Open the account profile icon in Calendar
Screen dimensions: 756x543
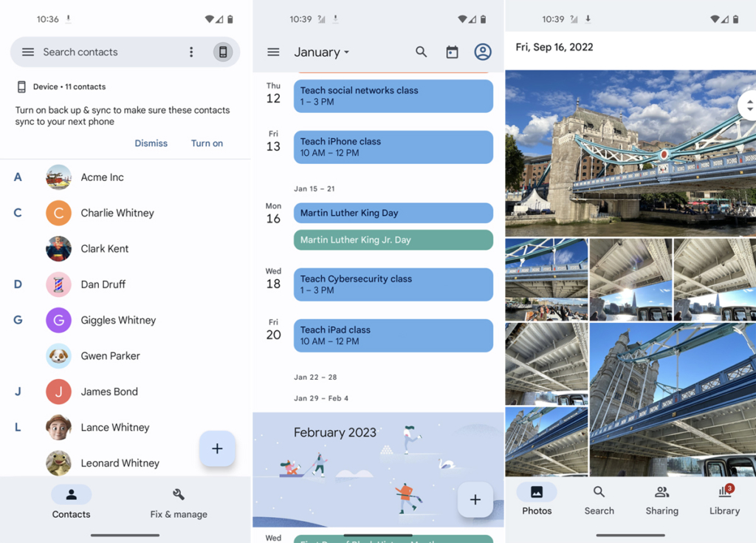pyautogui.click(x=483, y=52)
